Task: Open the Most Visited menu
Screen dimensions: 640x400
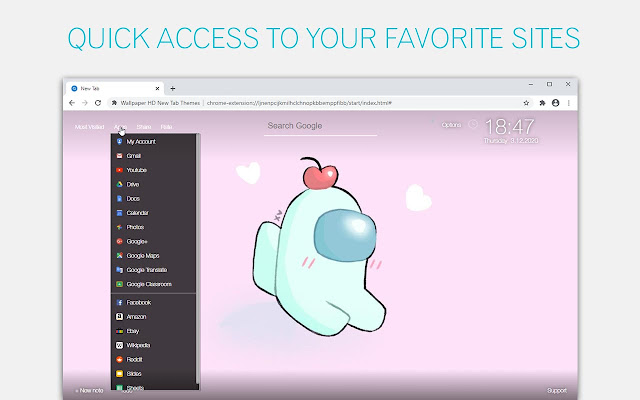Action: (89, 127)
